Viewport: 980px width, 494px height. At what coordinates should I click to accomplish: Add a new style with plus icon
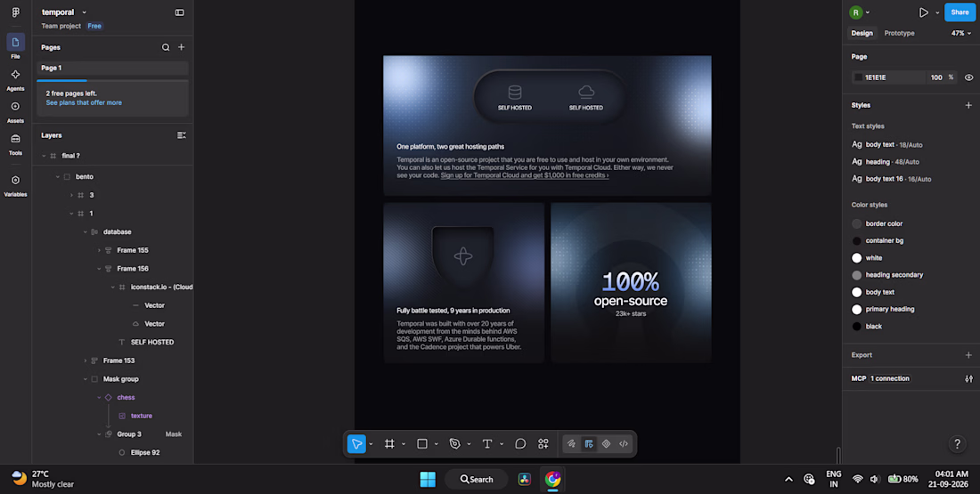point(968,105)
